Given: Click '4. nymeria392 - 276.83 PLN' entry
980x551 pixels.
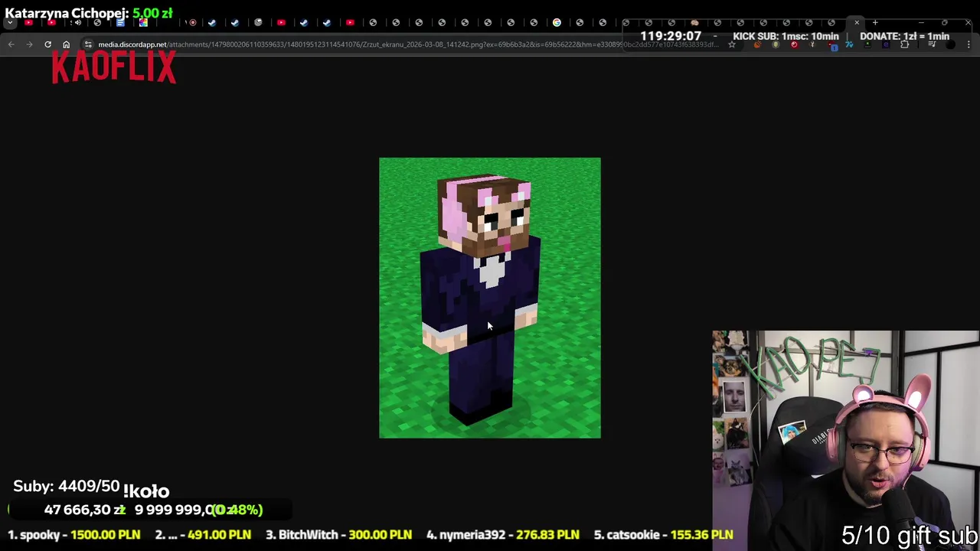Looking at the screenshot, I should click(502, 535).
